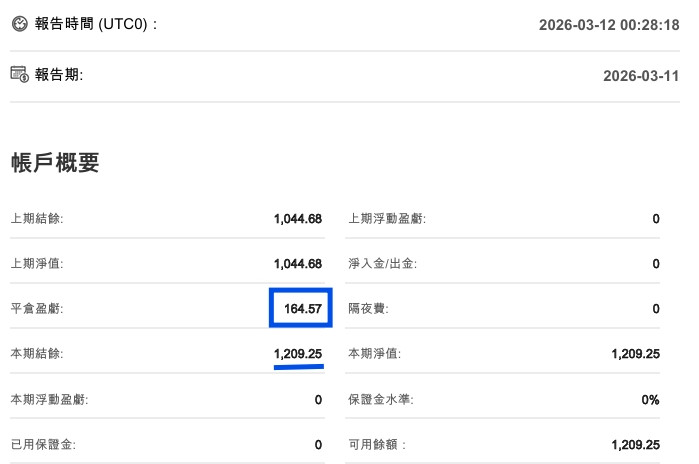Click the 本期淨值 label
699x464 pixels.
[x=374, y=354]
